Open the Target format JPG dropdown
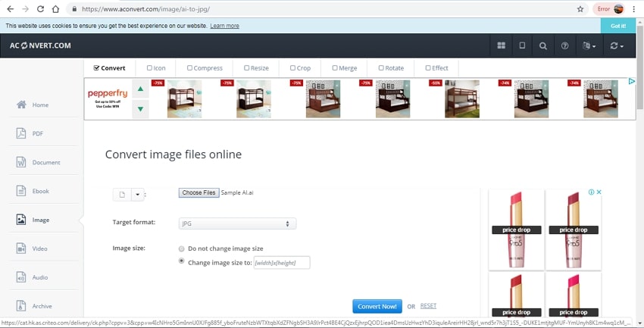 [237, 223]
